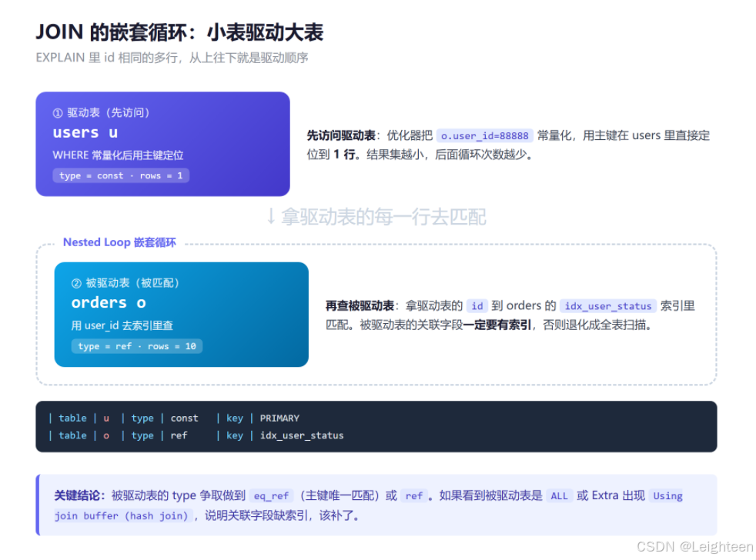Image resolution: width=756 pixels, height=560 pixels.
Task: Click the code chip o.user_id=88888
Action: [x=484, y=136]
